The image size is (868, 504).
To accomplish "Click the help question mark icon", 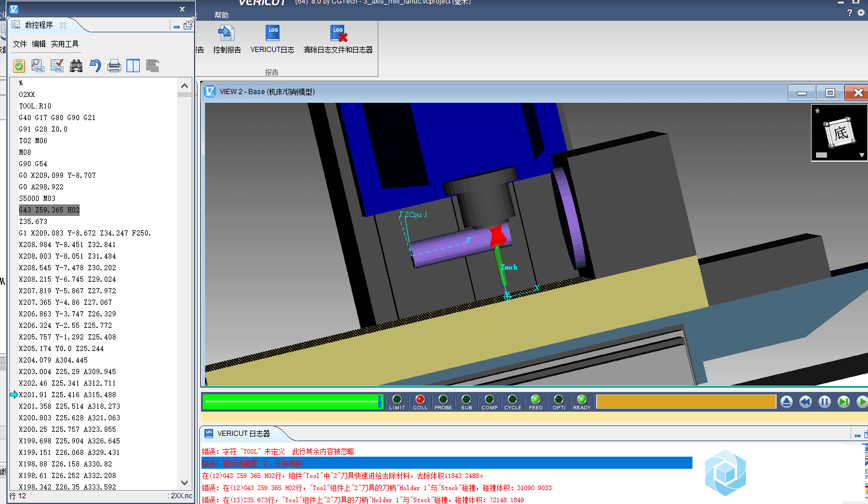I will tap(850, 13).
